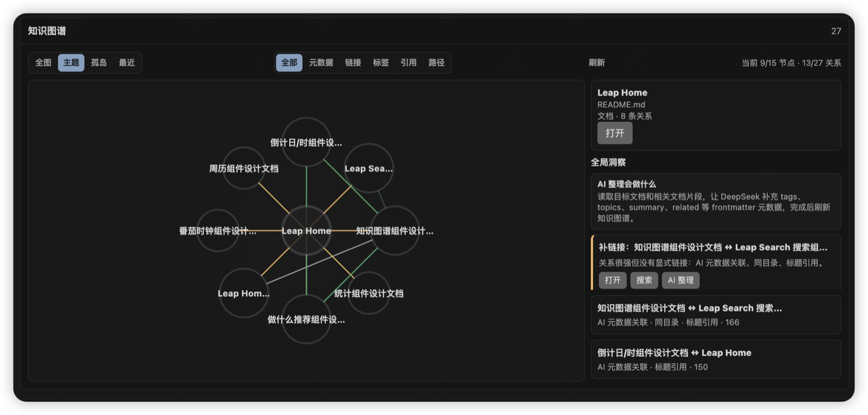Filter relations by 元数据
The height and width of the screenshot is (415, 868).
pyautogui.click(x=321, y=63)
